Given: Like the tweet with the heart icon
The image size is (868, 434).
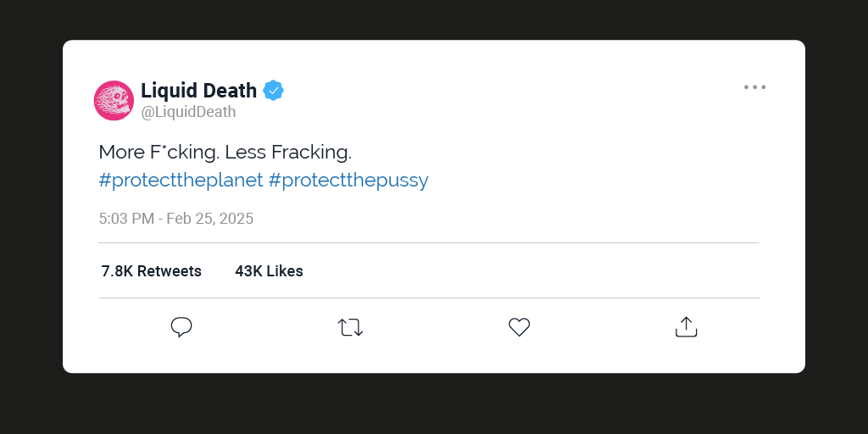Looking at the screenshot, I should pos(519,327).
